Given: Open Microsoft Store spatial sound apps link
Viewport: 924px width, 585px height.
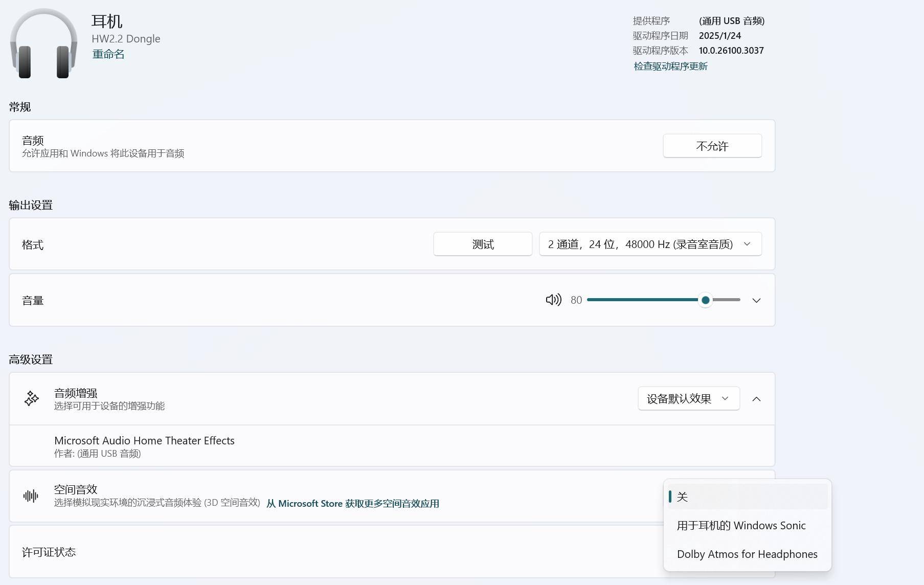Looking at the screenshot, I should 352,504.
